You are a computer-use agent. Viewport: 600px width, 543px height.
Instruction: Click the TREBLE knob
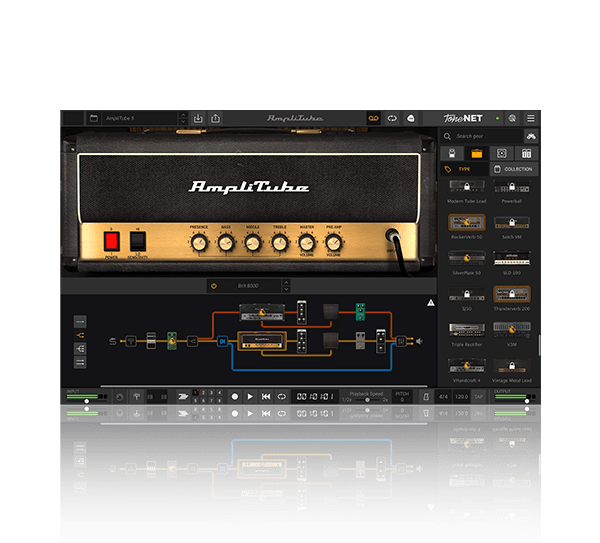tap(280, 243)
